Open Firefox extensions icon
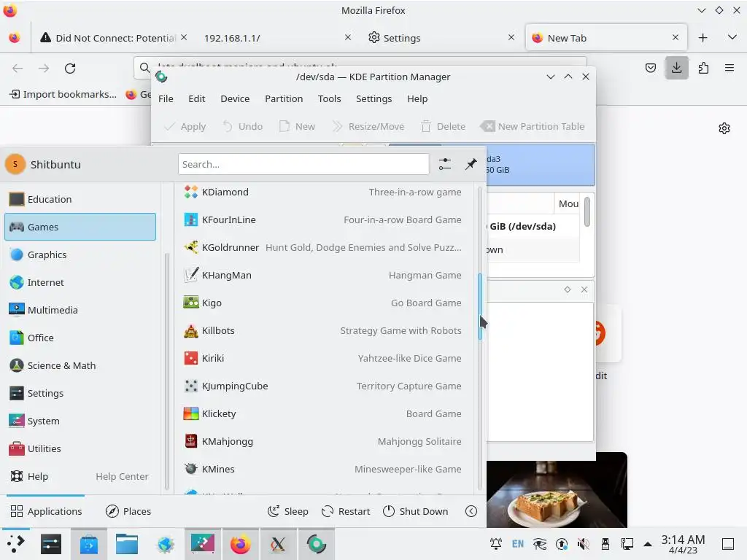The height and width of the screenshot is (560, 747). (703, 68)
